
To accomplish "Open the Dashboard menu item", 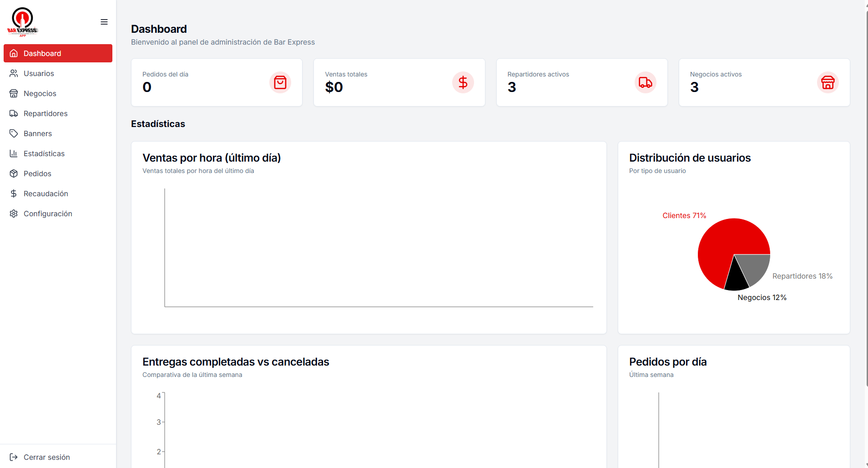I will (58, 53).
